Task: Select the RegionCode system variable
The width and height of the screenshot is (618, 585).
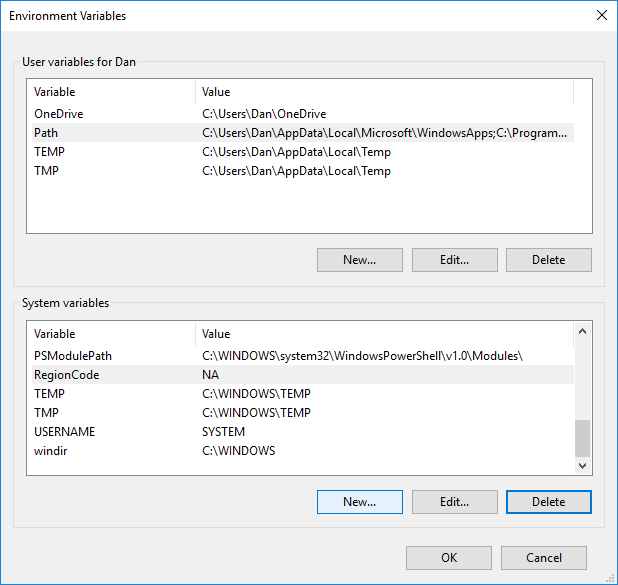Action: click(66, 375)
